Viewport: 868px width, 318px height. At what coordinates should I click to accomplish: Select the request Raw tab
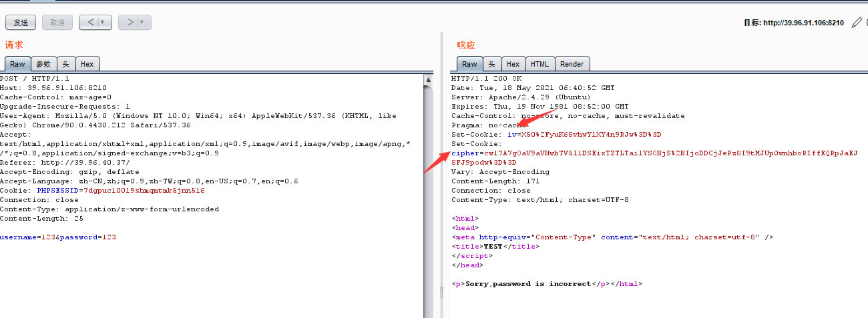pos(17,64)
